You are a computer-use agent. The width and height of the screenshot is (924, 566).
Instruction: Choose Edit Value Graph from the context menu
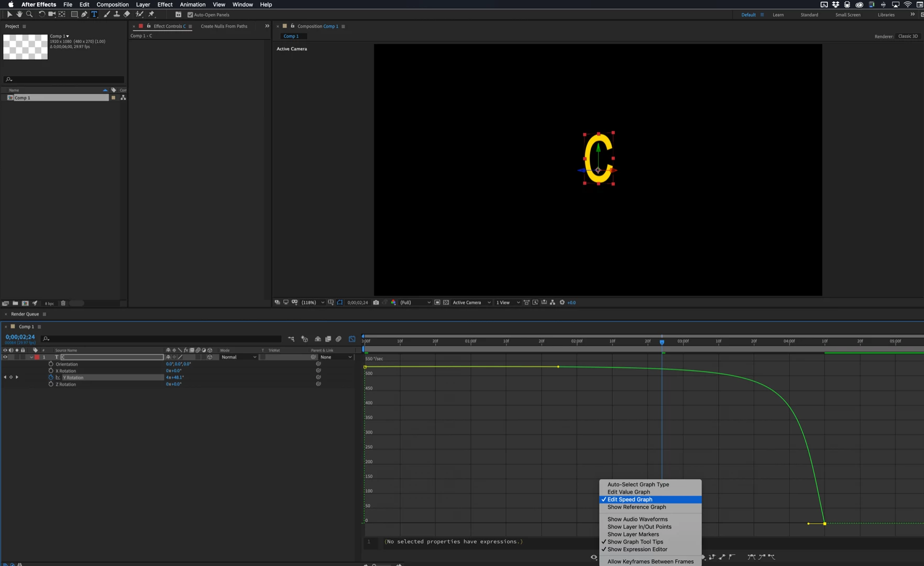[x=629, y=492]
